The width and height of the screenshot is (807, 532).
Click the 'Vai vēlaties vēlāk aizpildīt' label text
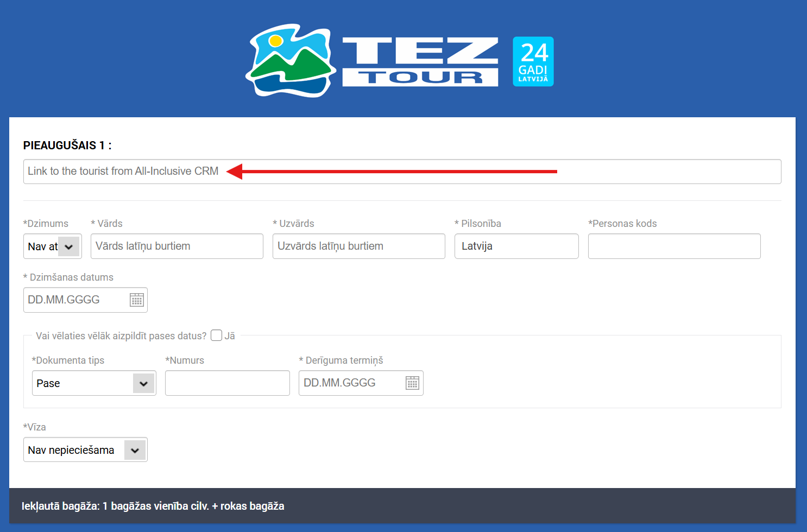click(121, 336)
